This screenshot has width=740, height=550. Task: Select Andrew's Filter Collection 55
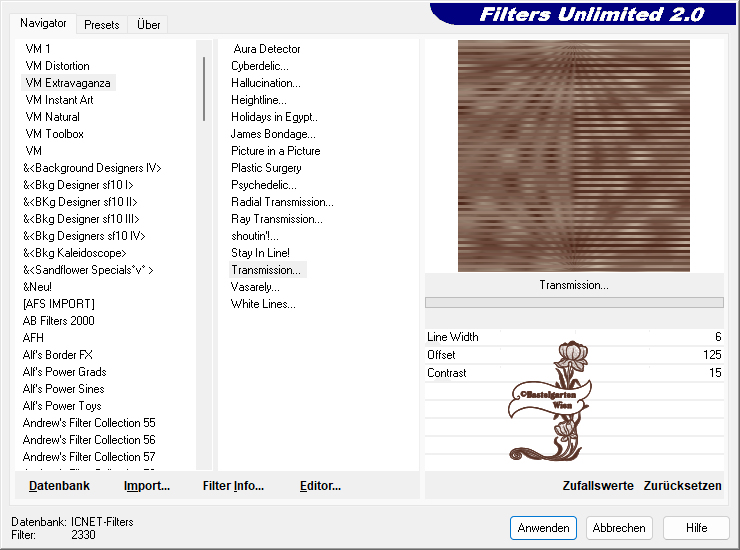coord(89,423)
